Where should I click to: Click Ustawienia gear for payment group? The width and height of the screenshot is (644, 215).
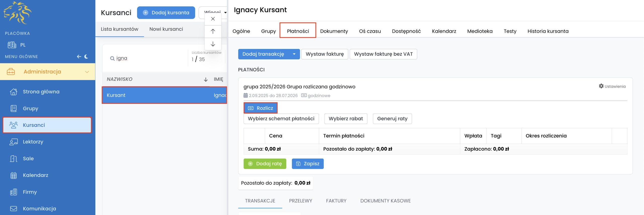[x=612, y=86]
